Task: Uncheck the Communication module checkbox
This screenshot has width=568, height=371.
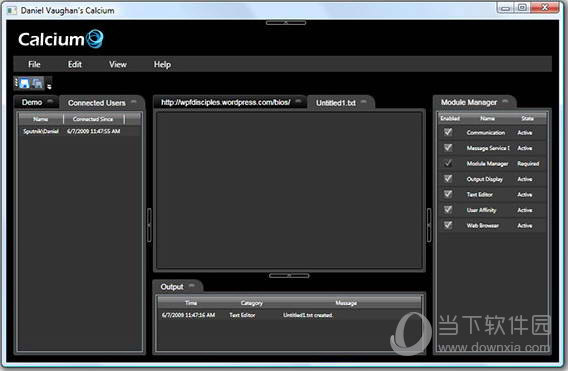Action: tap(448, 132)
